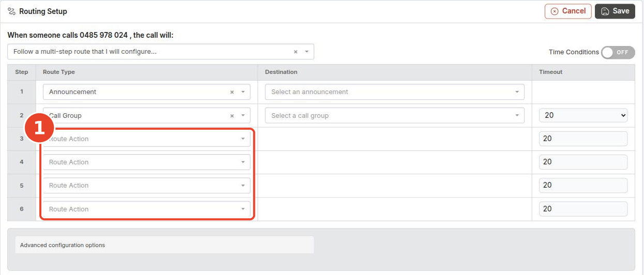Click step number 5 cell

click(x=22, y=186)
